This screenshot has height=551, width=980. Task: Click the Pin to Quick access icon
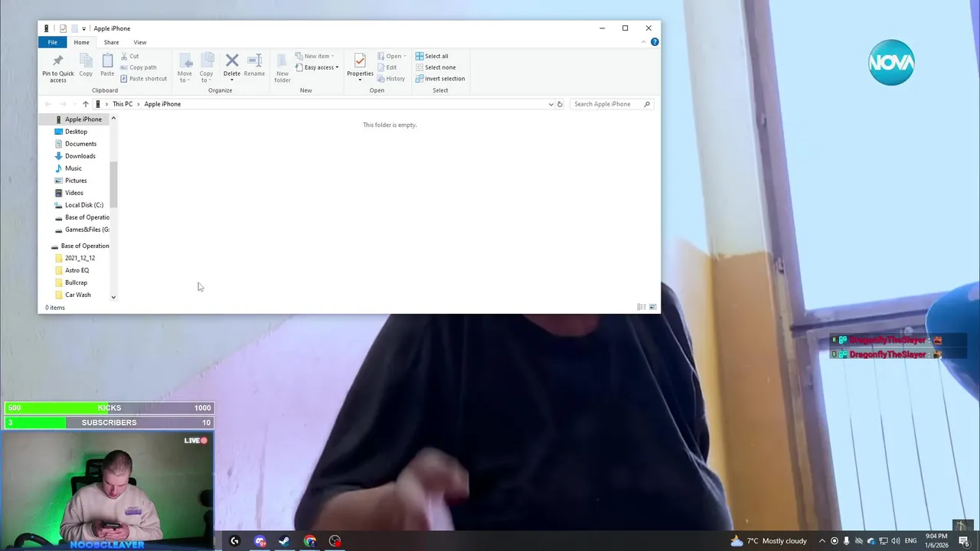point(58,60)
